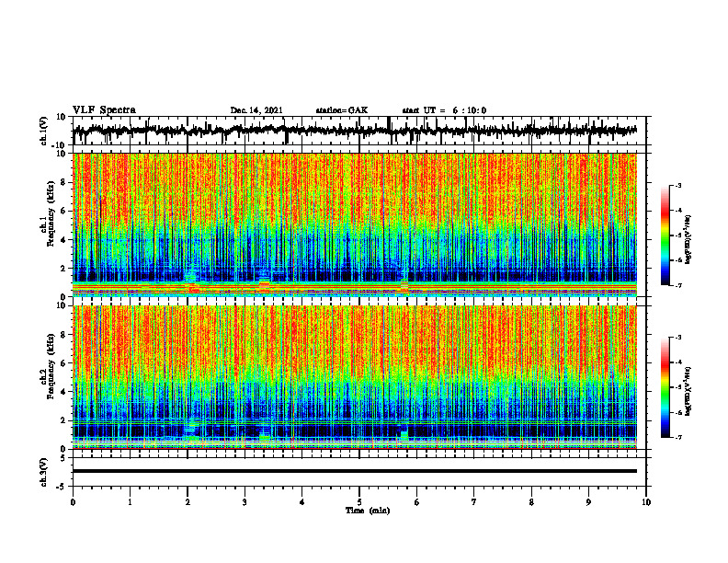Viewport: 728px width, 563px height.
Task: Click the "Time (min)" x-axis label
Action: [368, 511]
